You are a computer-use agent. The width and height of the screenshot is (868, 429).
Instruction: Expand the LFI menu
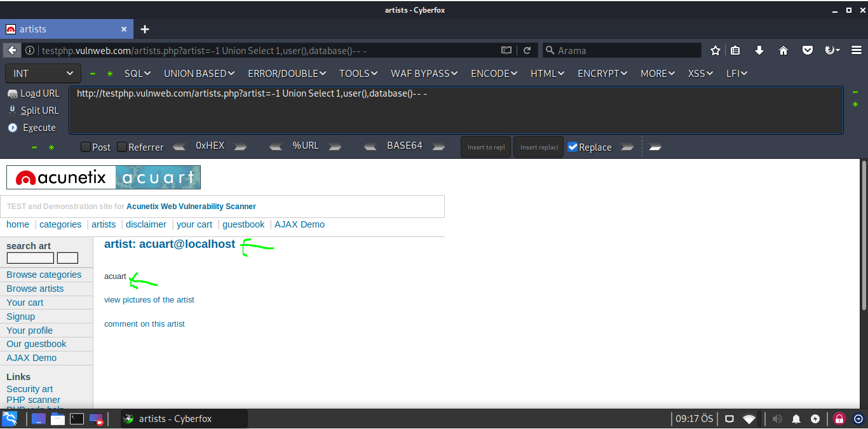coord(736,74)
